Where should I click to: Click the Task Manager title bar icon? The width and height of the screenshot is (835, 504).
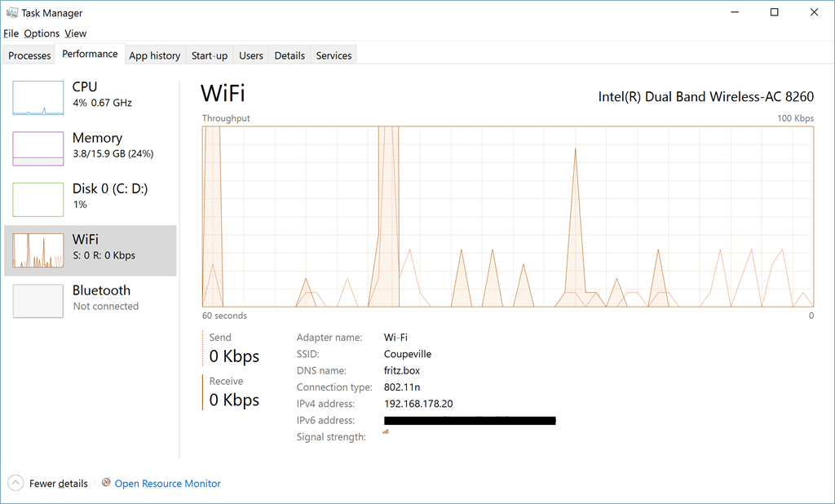point(11,13)
